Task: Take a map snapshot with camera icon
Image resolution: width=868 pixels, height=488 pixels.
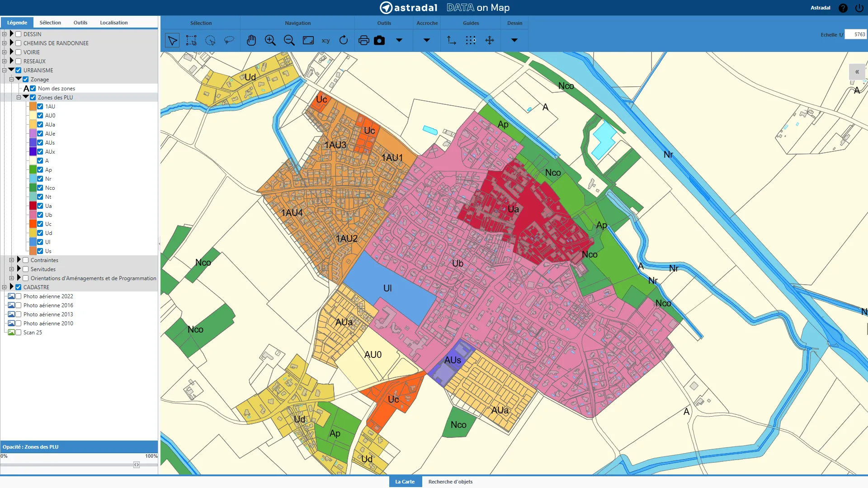Action: pos(379,40)
